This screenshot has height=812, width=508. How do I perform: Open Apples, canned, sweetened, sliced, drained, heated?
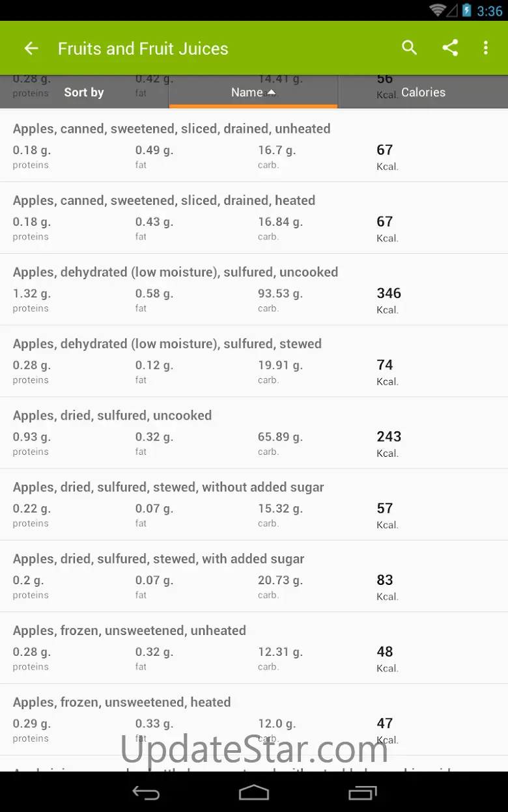[x=254, y=218]
